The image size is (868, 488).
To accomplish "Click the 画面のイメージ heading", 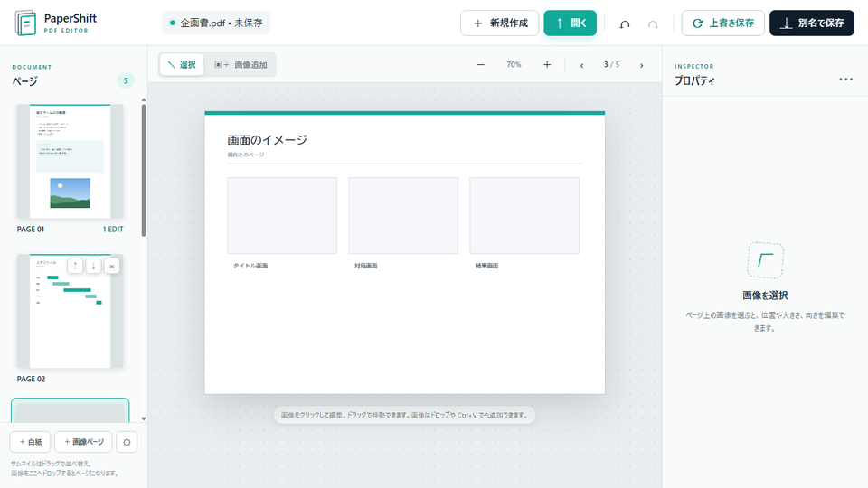I will [268, 140].
